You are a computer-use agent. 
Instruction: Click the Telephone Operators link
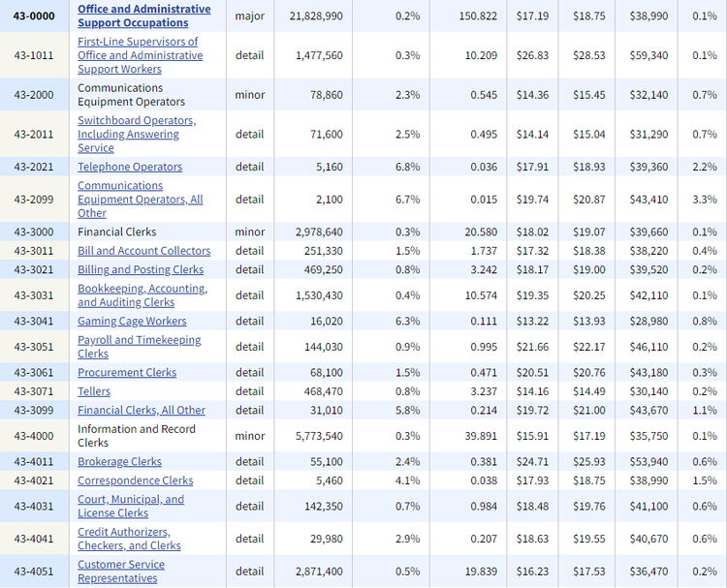pyautogui.click(x=130, y=167)
